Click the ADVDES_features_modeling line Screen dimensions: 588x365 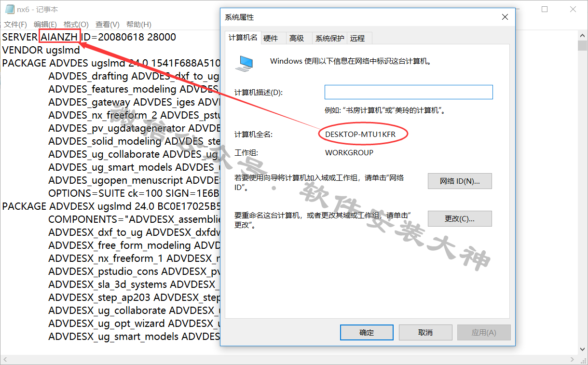(x=134, y=89)
